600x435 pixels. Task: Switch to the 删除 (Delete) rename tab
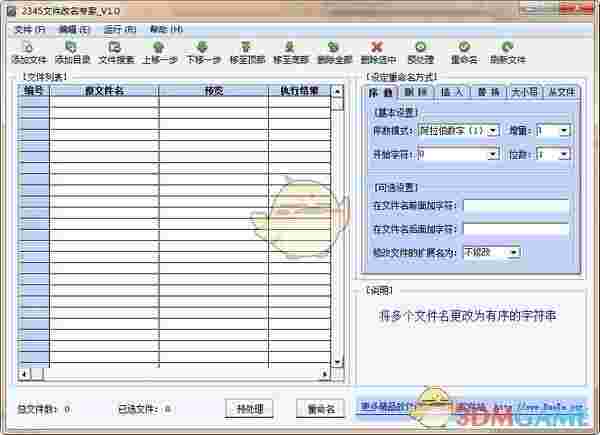(416, 92)
